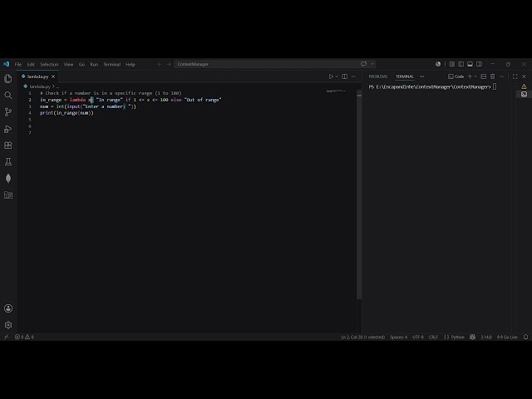Click the remote window indicator icon
This screenshot has height=399, width=532.
[6, 337]
